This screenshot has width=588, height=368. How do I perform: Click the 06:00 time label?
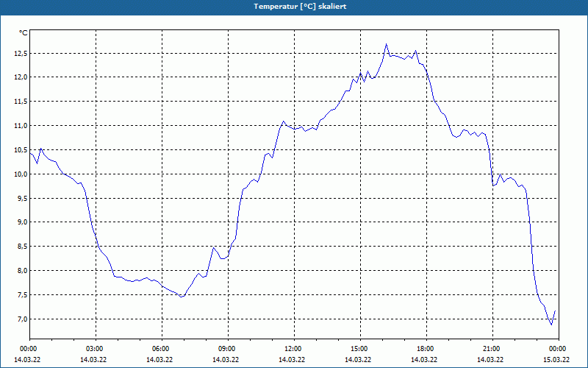point(162,349)
